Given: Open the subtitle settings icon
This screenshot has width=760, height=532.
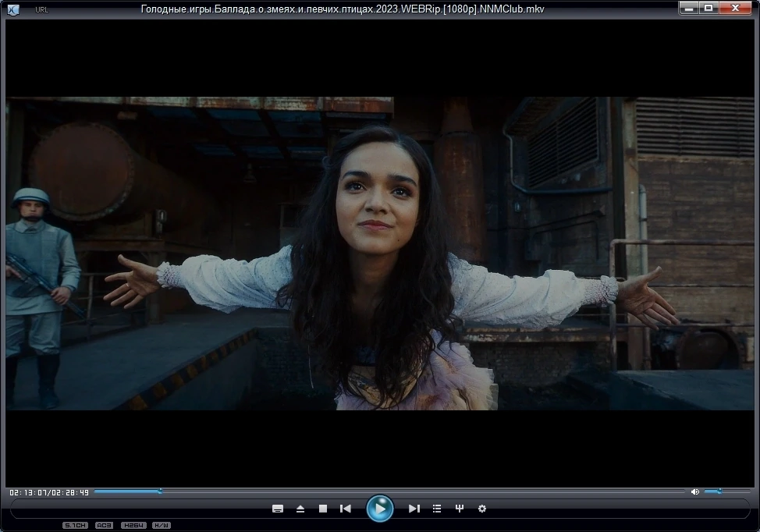Looking at the screenshot, I should [278, 509].
